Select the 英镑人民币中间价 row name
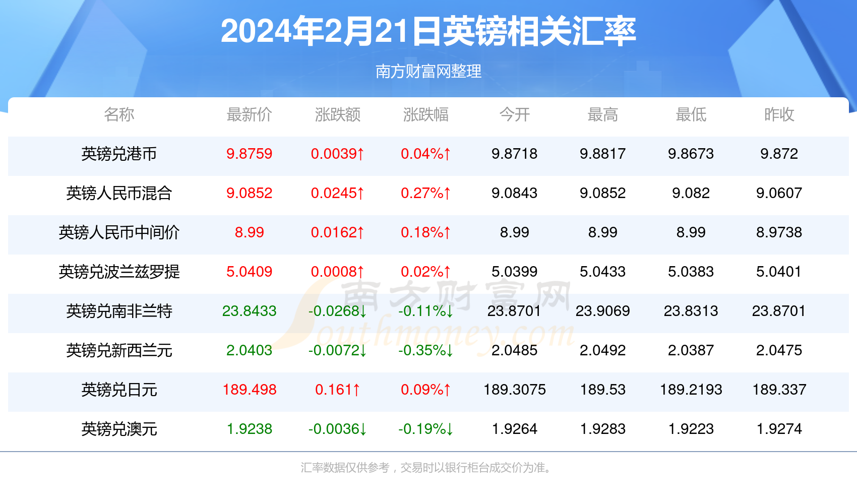Screen dimensions: 857x504 119,232
